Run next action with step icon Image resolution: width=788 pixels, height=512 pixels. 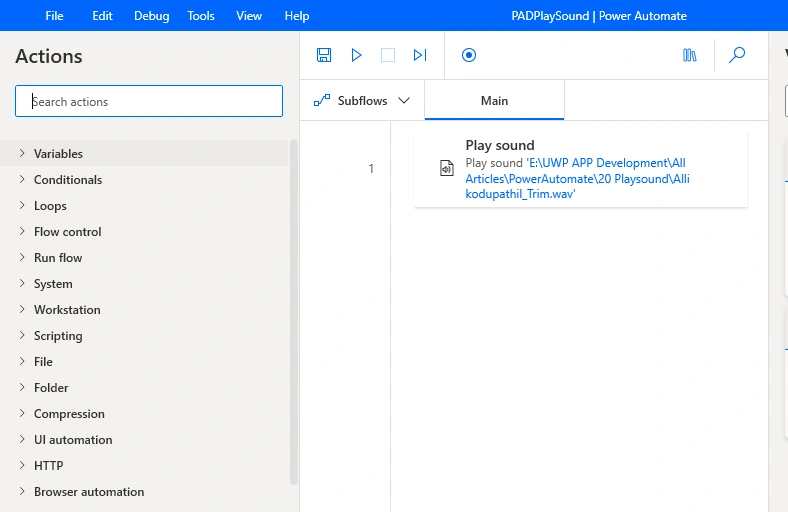[x=420, y=55]
